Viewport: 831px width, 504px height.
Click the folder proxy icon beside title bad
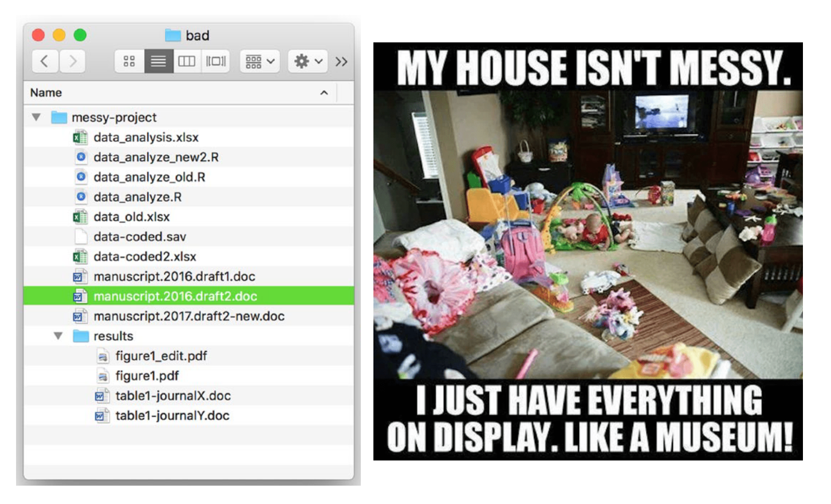click(173, 36)
